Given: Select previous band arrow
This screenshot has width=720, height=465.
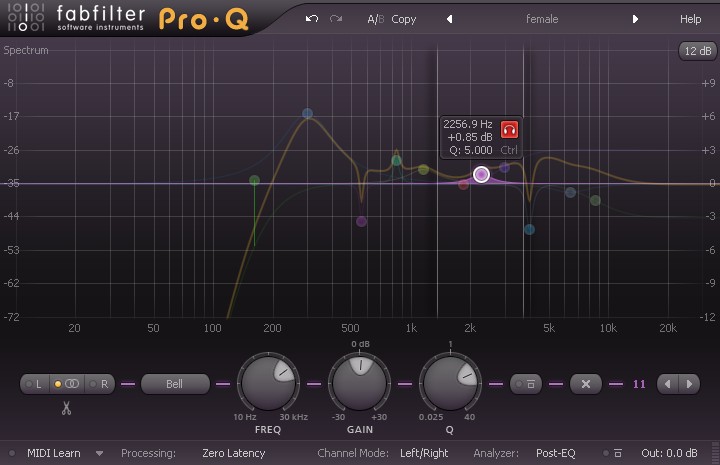Looking at the screenshot, I should [x=668, y=384].
